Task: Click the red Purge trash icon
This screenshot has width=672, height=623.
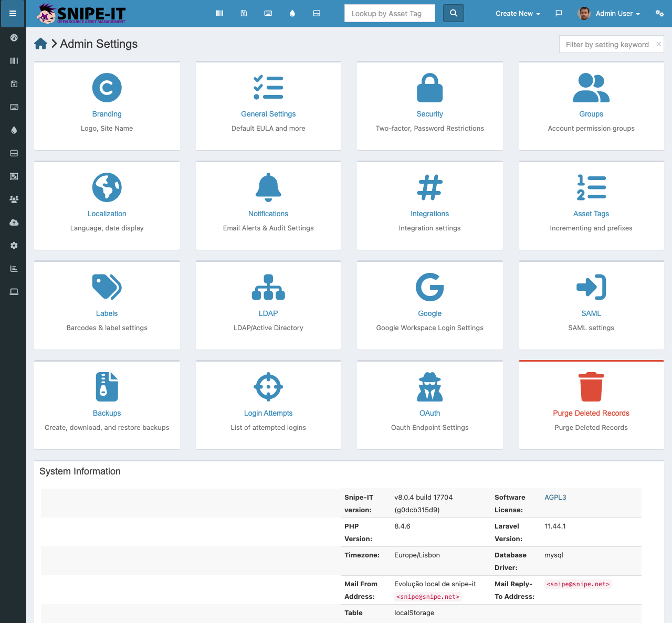Action: click(591, 387)
